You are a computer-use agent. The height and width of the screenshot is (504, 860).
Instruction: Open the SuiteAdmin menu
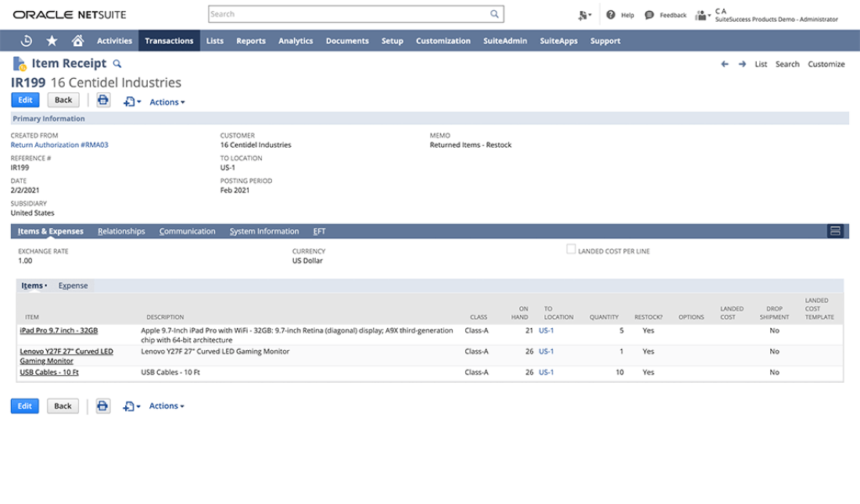[x=505, y=41]
